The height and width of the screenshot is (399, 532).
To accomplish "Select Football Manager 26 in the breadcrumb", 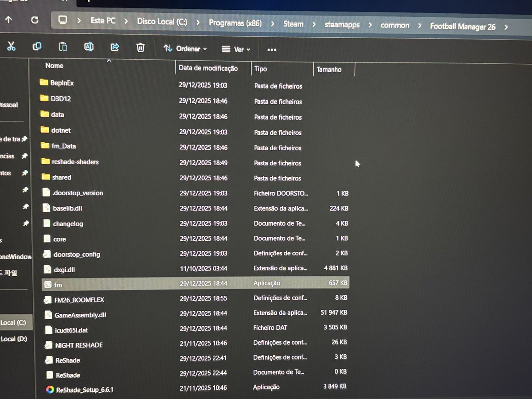I will tap(463, 27).
